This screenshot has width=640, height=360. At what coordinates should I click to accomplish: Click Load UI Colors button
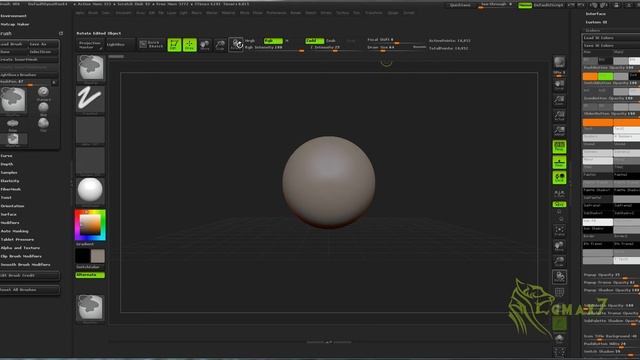pyautogui.click(x=611, y=38)
